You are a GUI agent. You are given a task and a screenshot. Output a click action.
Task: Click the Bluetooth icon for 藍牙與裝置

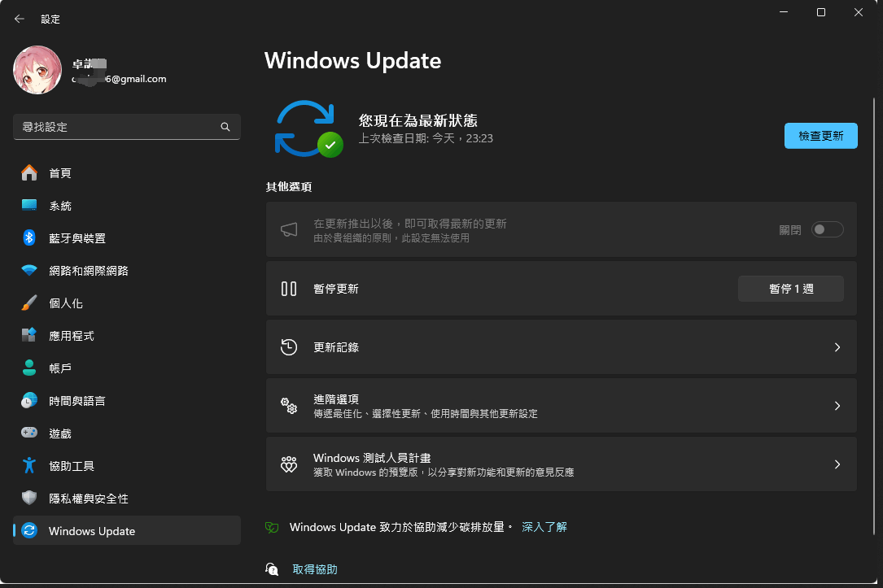[29, 238]
